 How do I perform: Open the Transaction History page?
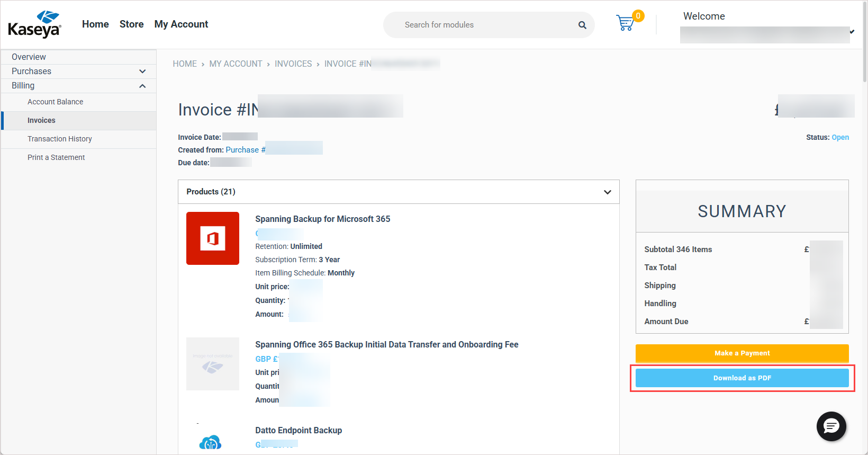pos(60,139)
